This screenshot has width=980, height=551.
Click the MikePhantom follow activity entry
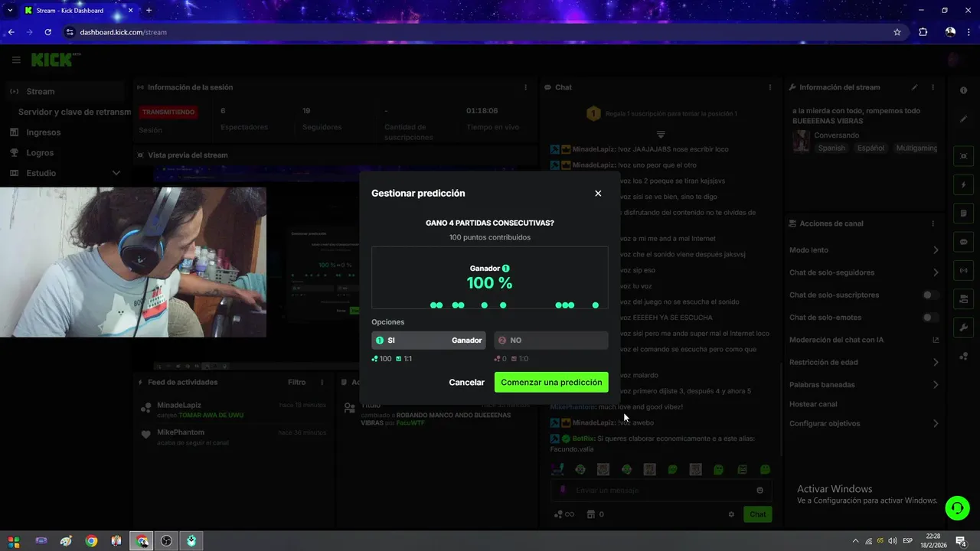pos(234,437)
